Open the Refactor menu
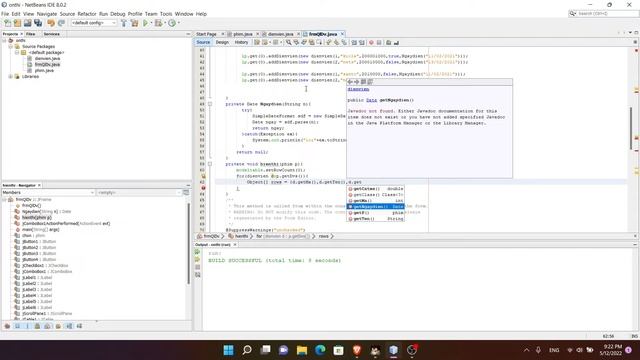 point(87,14)
